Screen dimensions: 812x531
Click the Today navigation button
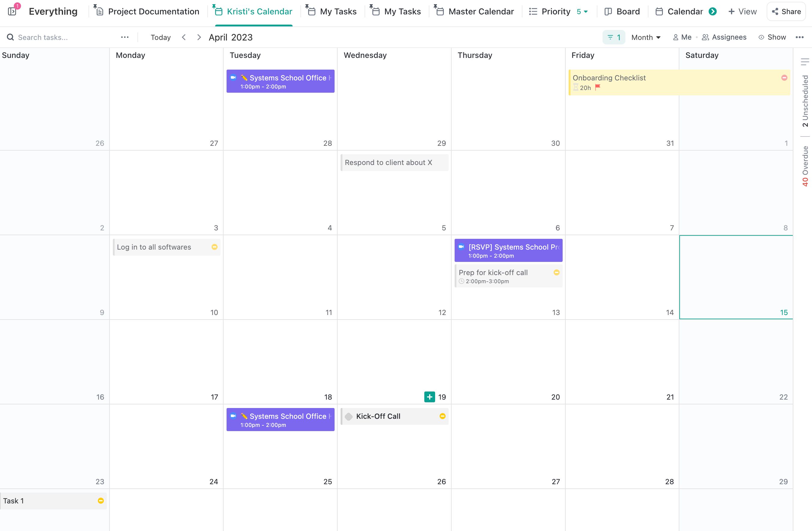(160, 37)
